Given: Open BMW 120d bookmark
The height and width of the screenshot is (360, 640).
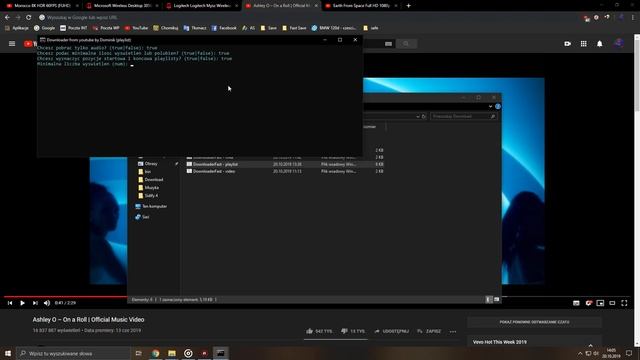Looking at the screenshot, I should tap(333, 28).
